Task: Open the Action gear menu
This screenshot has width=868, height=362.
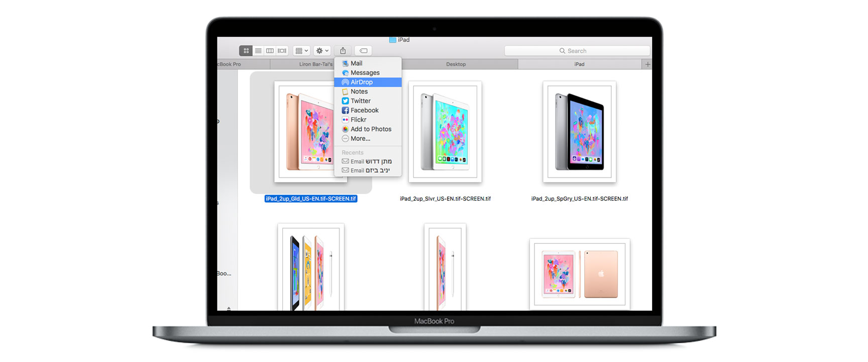Action: tap(322, 51)
